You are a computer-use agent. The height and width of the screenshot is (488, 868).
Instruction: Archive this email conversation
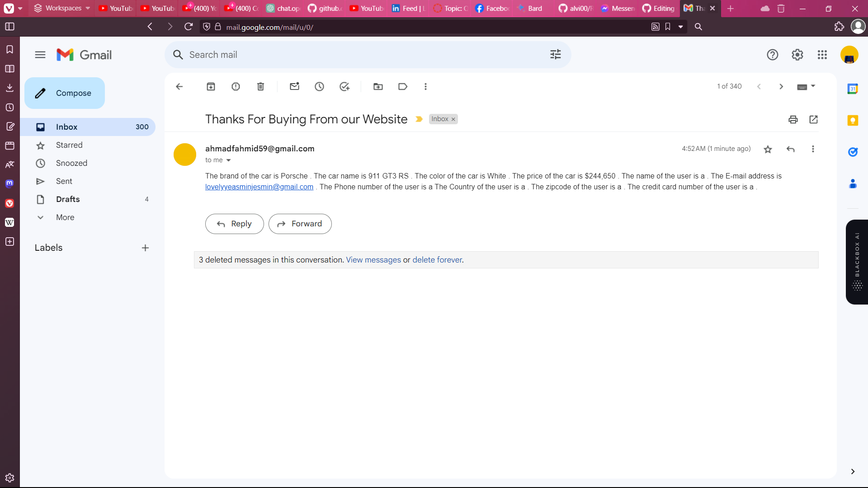click(x=211, y=86)
